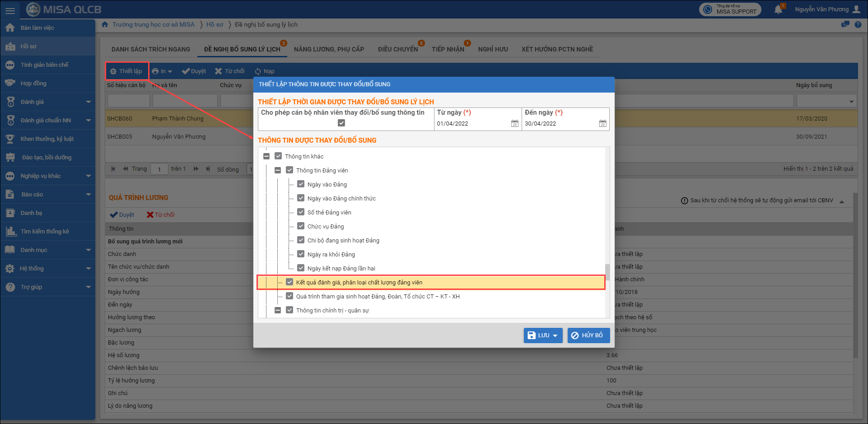Open the Điều chuyển tab
868x424 pixels.
point(397,49)
